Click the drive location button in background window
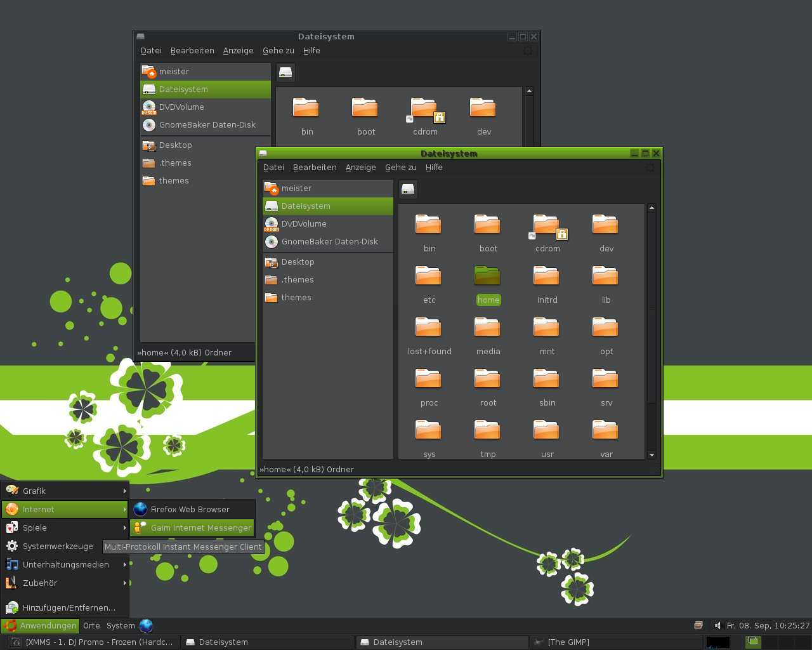 [285, 72]
